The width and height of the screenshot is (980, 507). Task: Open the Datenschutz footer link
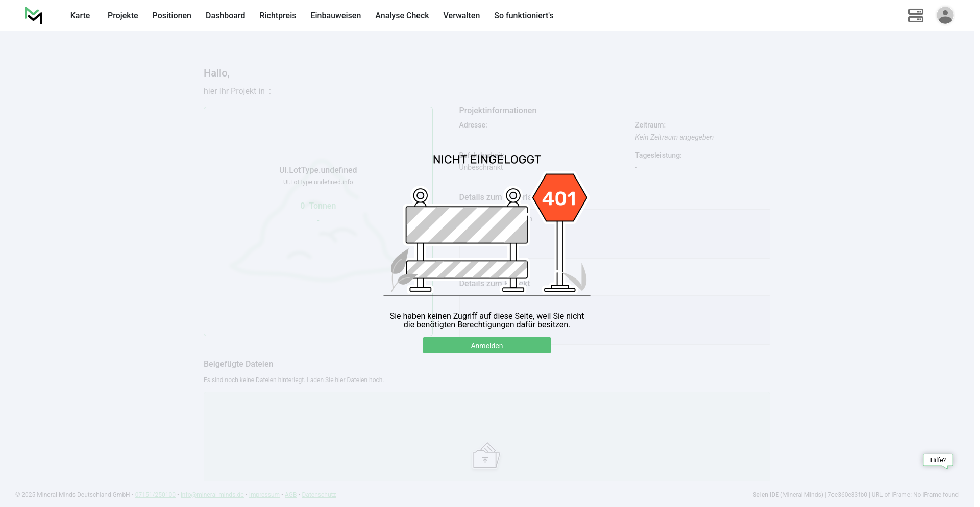tap(318, 495)
